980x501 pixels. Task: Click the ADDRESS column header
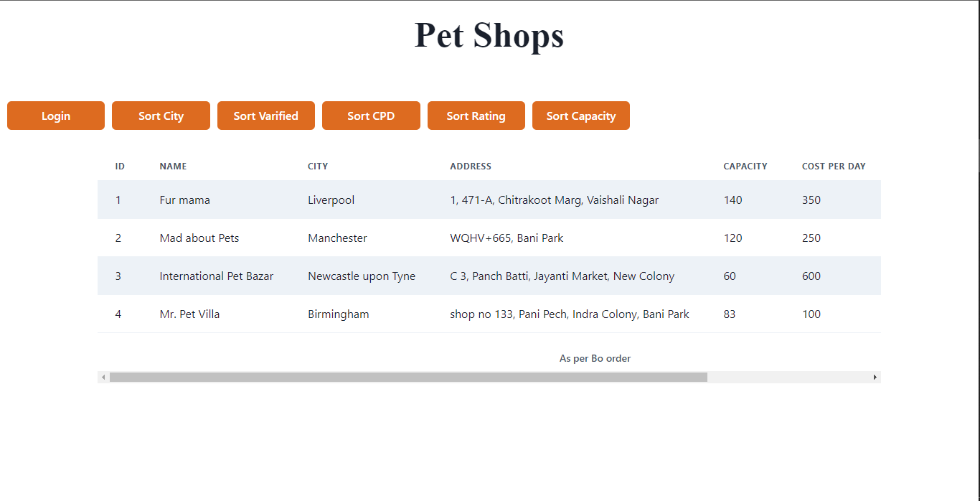click(471, 167)
